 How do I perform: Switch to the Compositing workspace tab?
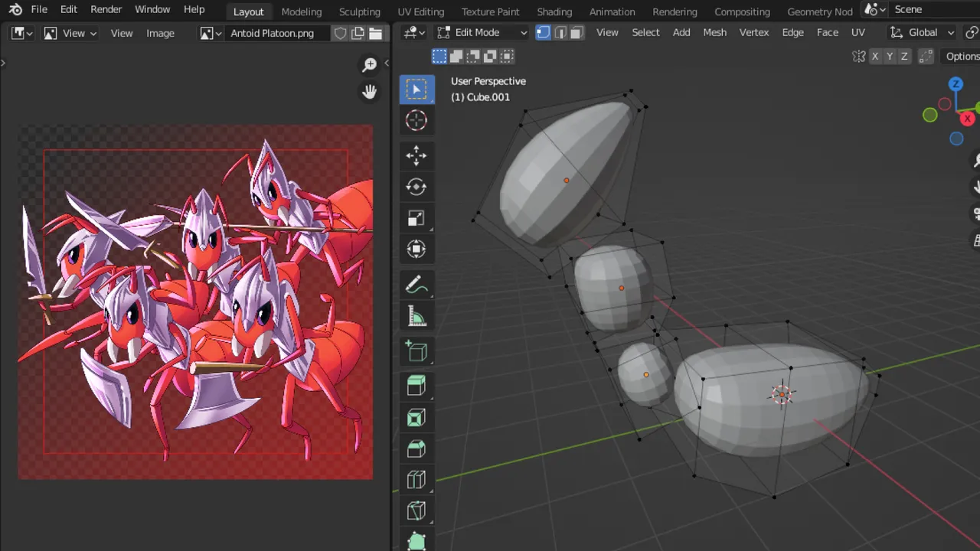click(742, 11)
